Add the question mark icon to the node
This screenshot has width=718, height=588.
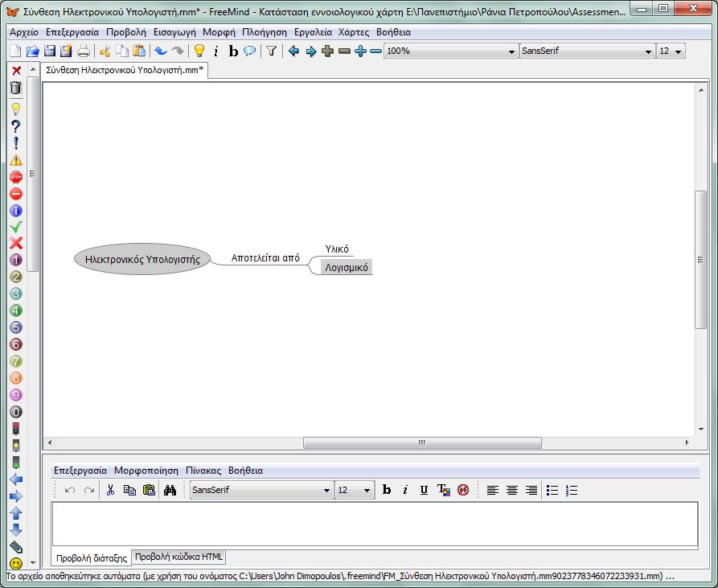coord(16,126)
